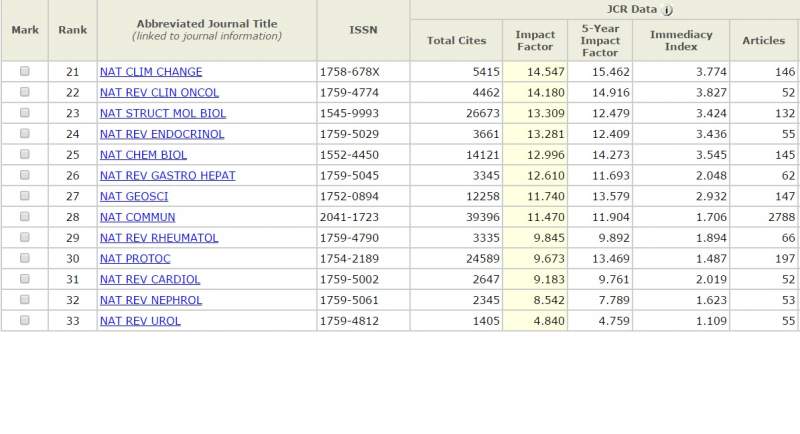Open NAT REV GASTRO HEPAT journal information
The height and width of the screenshot is (434, 800).
pyautogui.click(x=168, y=175)
